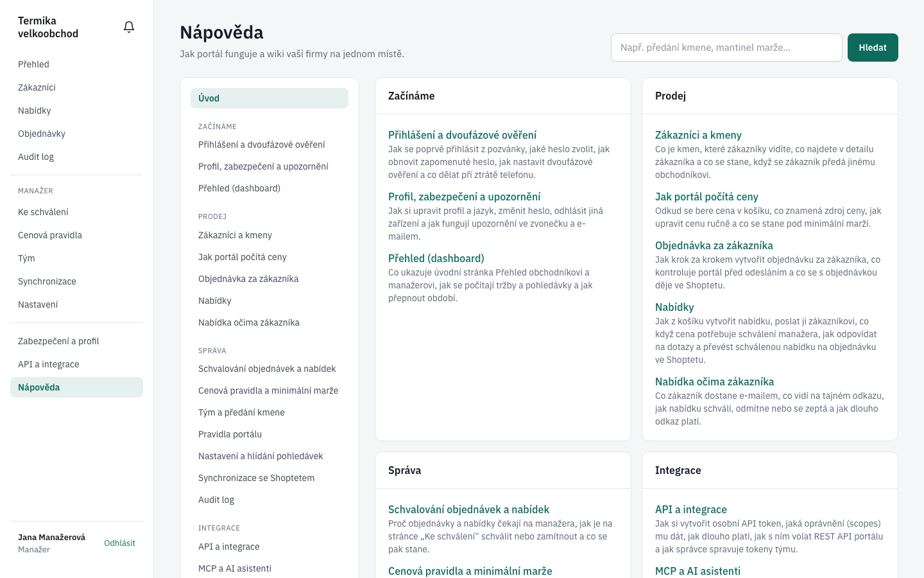Image resolution: width=924 pixels, height=578 pixels.
Task: Open Objednávka za zákazníka in help contents
Action: (269, 279)
